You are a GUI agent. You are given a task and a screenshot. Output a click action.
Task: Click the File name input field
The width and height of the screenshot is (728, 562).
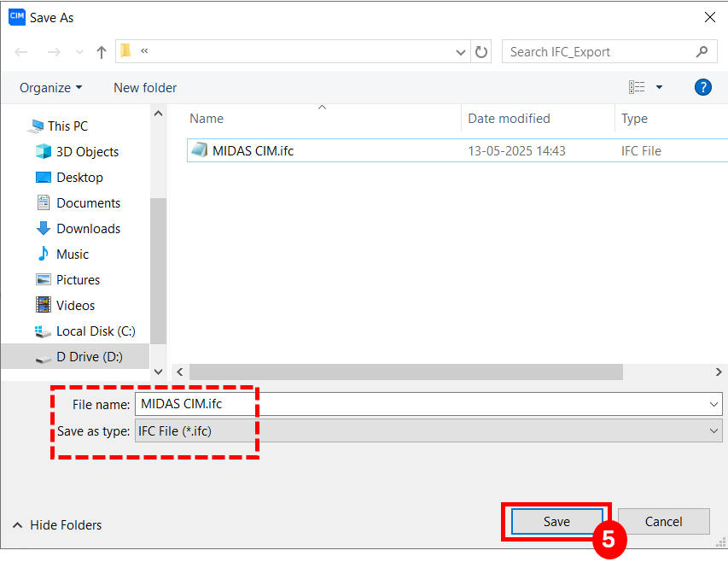[428, 404]
